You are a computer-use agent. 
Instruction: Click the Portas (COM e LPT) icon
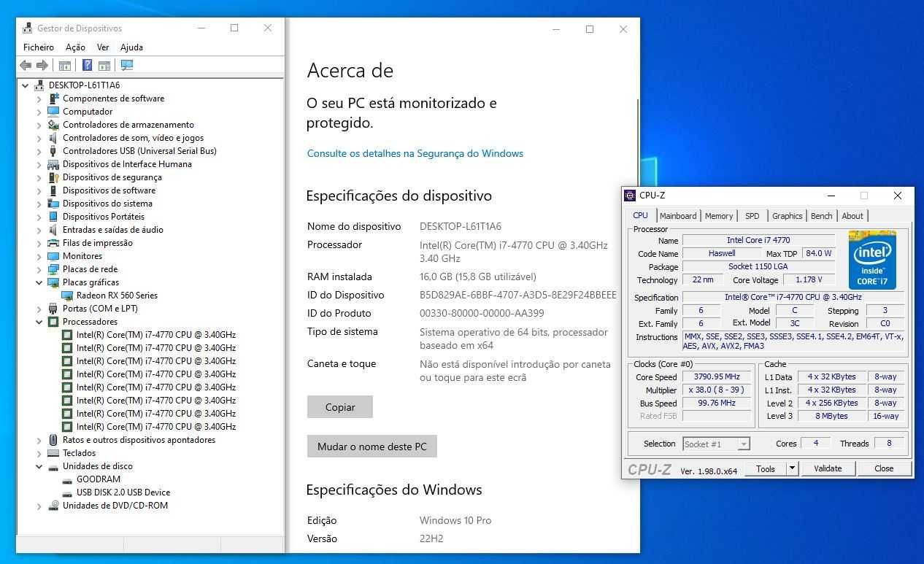click(53, 309)
